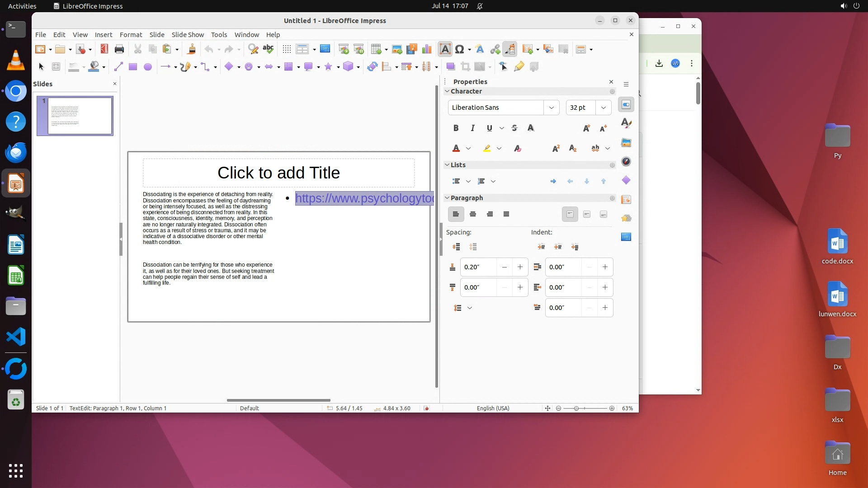This screenshot has width=868, height=488.
Task: Enable center paragraph alignment
Action: pos(473,214)
